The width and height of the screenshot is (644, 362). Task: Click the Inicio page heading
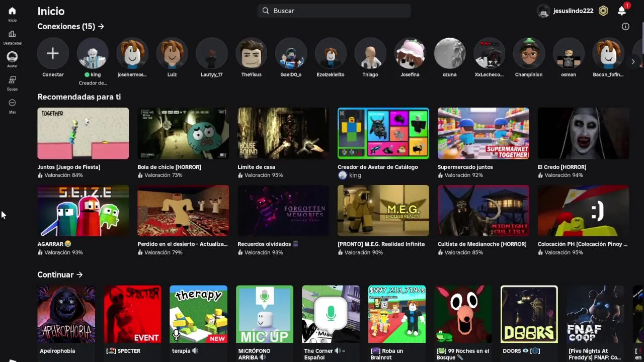click(51, 11)
